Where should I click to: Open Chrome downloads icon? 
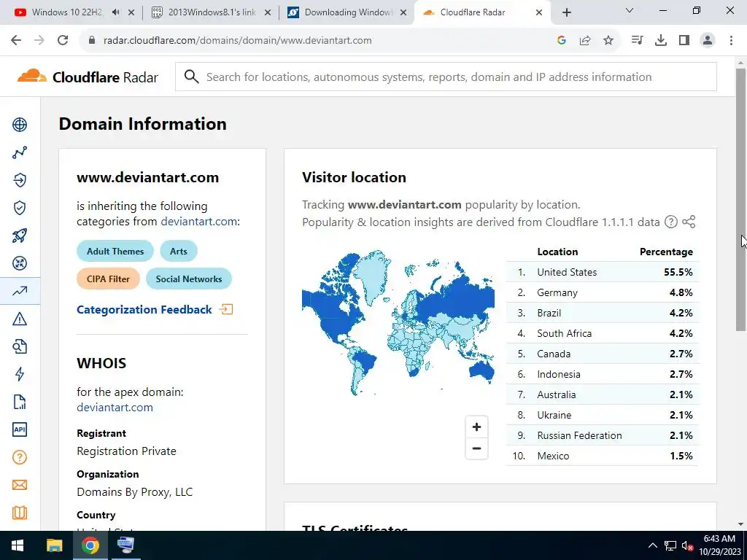[x=661, y=41]
